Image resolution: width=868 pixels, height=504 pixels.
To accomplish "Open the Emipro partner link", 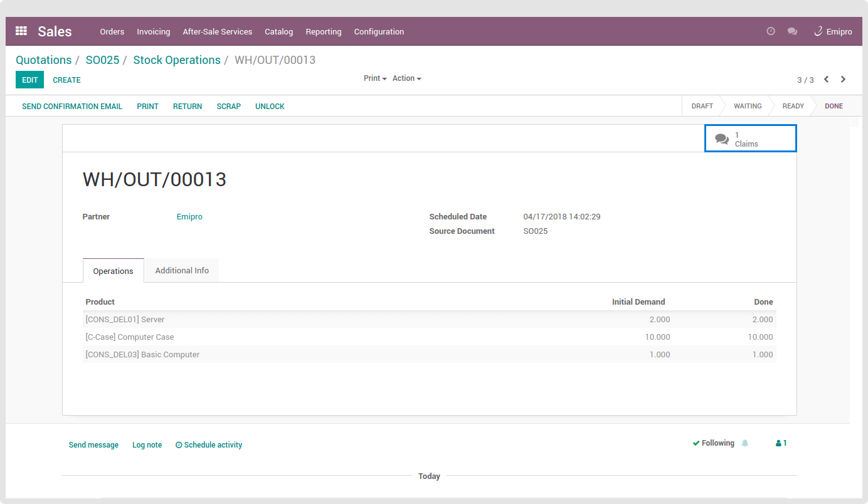I will pyautogui.click(x=189, y=217).
